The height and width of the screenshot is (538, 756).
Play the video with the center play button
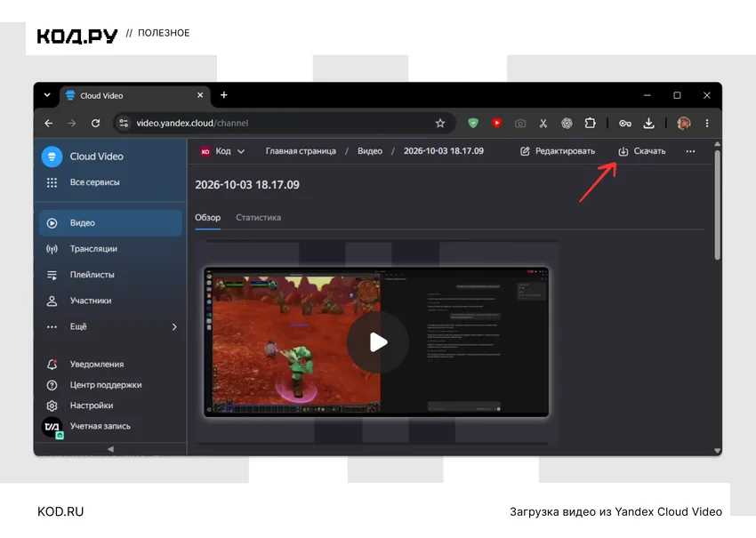pyautogui.click(x=377, y=342)
